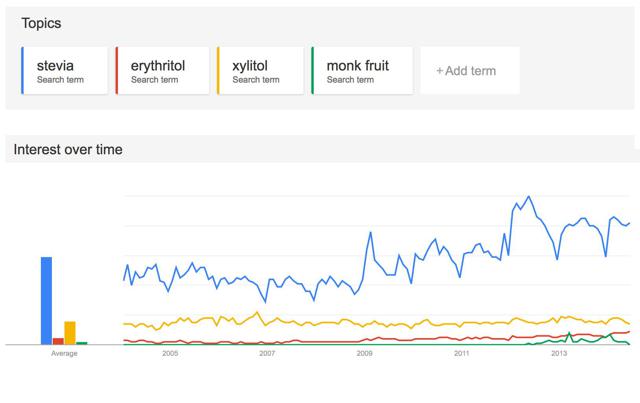Screen dimensions: 640x403
Task: Click the blue stevia average bar
Action: 47,301
